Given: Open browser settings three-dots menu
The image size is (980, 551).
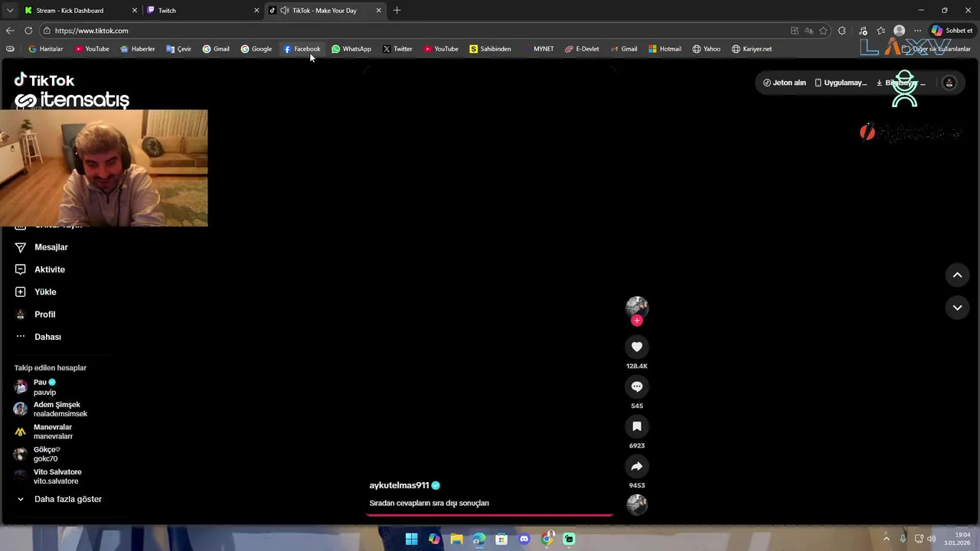Looking at the screenshot, I should [917, 31].
